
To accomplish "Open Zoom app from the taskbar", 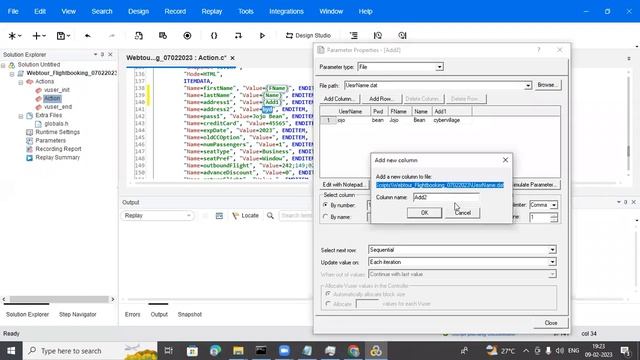I will (284, 351).
